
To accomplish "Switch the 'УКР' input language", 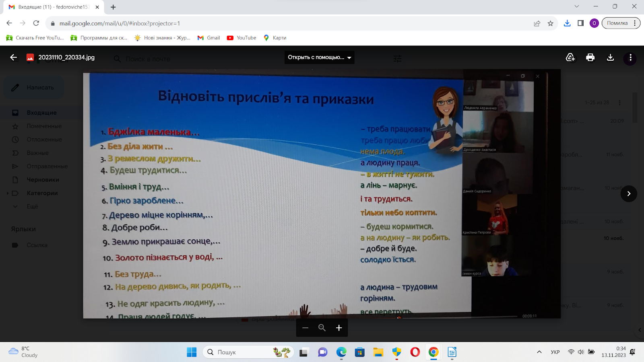I will tap(555, 352).
